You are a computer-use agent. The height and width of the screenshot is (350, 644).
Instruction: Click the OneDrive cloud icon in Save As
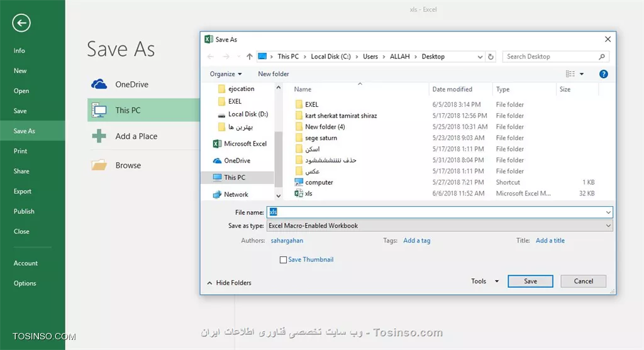tap(99, 84)
